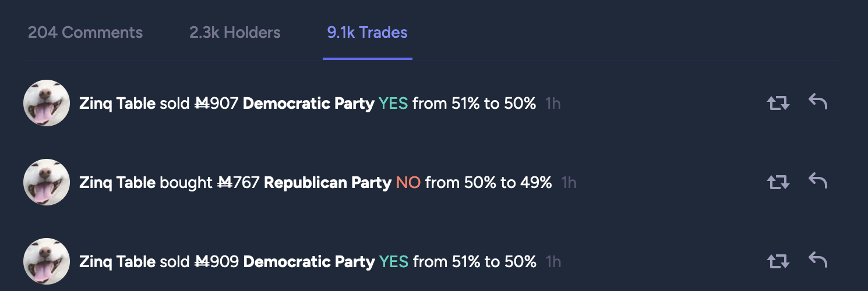
Task: Click Democratic Party in the ₼909 trade
Action: tap(309, 262)
